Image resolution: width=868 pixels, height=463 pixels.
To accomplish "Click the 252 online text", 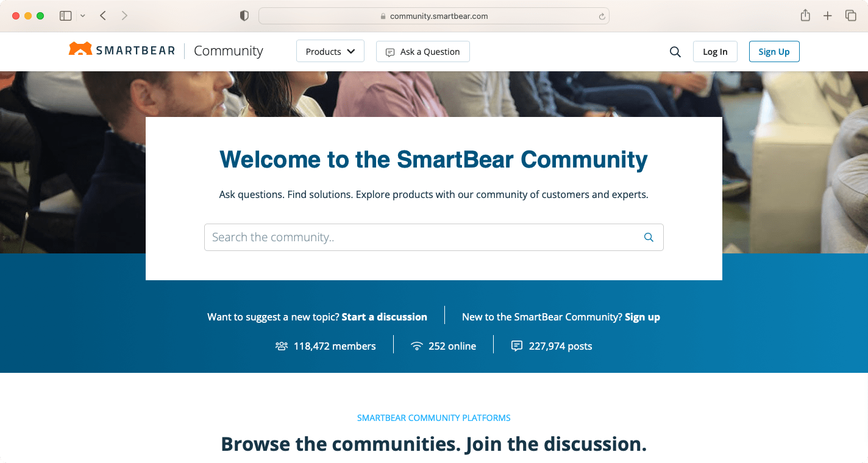I will point(452,346).
